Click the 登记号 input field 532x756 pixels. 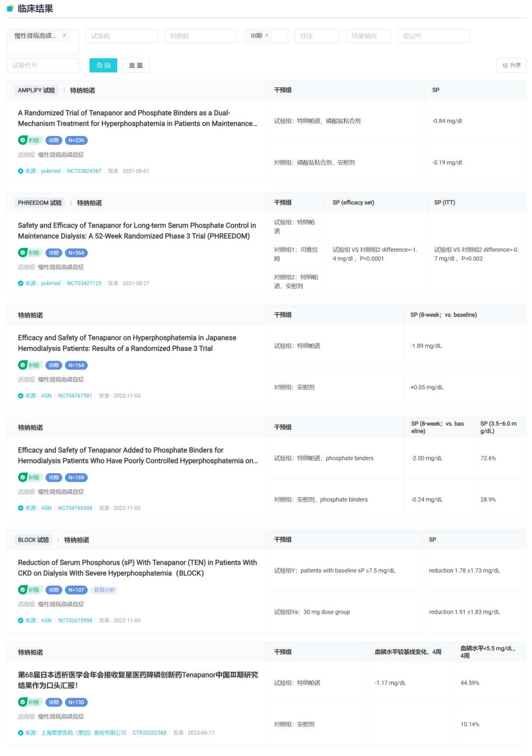coord(433,36)
